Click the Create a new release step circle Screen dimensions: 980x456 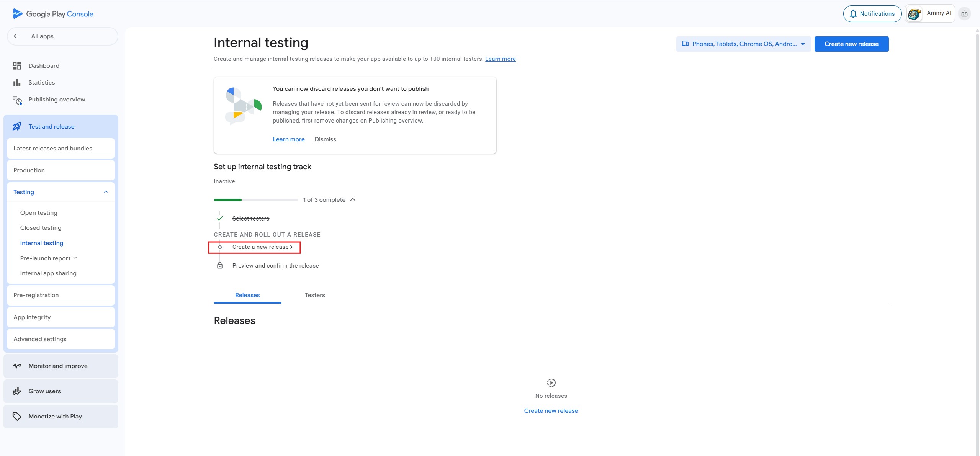click(220, 247)
